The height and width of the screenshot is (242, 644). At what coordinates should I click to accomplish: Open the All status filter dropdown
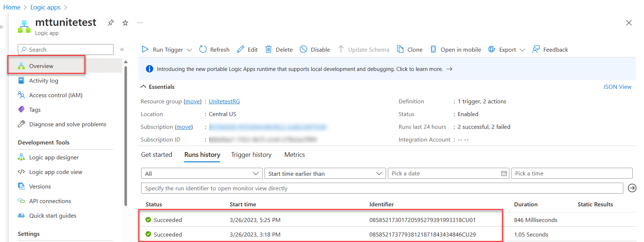click(202, 174)
